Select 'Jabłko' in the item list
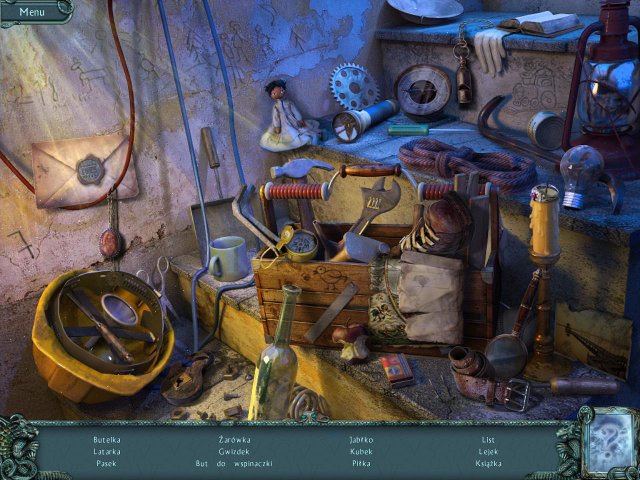The image size is (640, 480). point(361,440)
